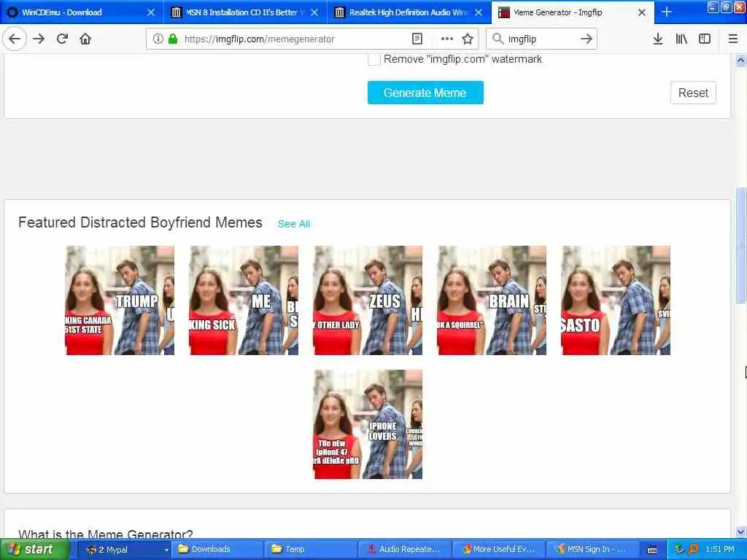The image size is (747, 560).
Task: Show site information icon in address bar
Action: pos(158,39)
